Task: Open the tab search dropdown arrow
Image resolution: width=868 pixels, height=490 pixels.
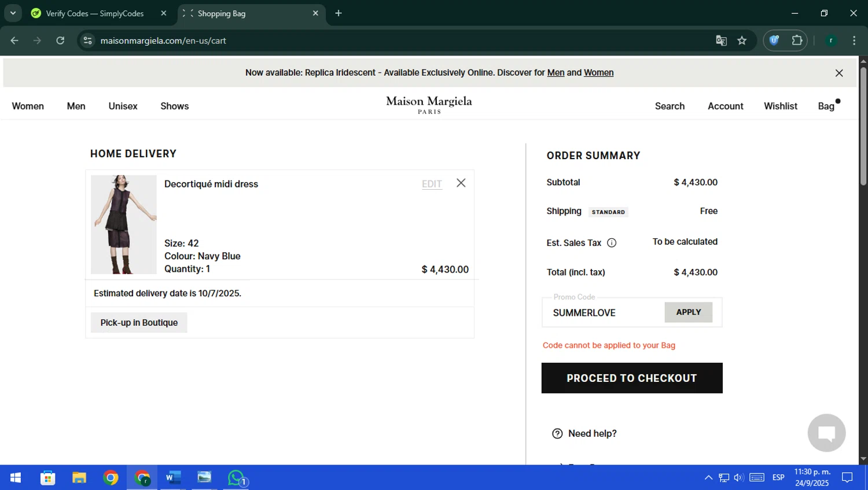Action: click(x=13, y=13)
